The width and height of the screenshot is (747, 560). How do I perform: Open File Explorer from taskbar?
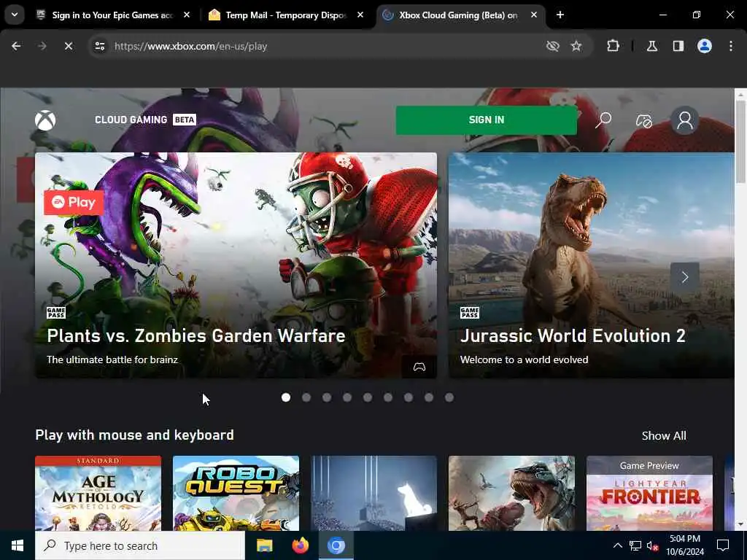point(264,545)
